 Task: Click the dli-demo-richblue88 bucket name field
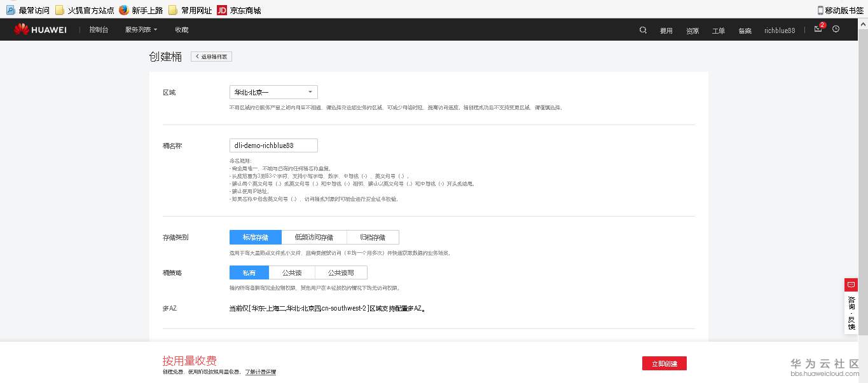click(x=273, y=145)
